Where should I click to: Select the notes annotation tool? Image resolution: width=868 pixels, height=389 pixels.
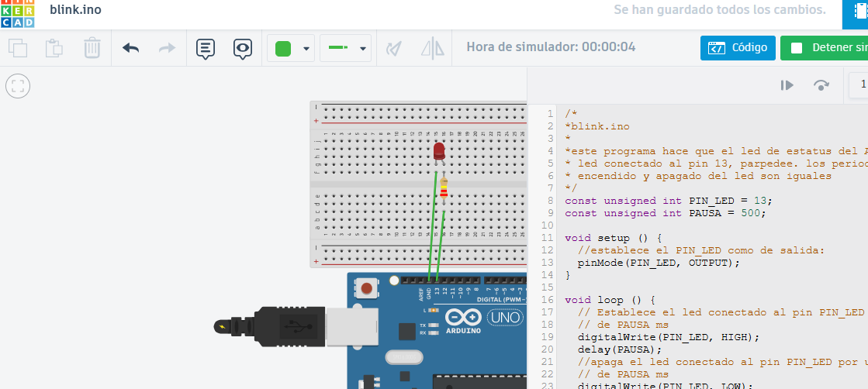click(x=206, y=48)
